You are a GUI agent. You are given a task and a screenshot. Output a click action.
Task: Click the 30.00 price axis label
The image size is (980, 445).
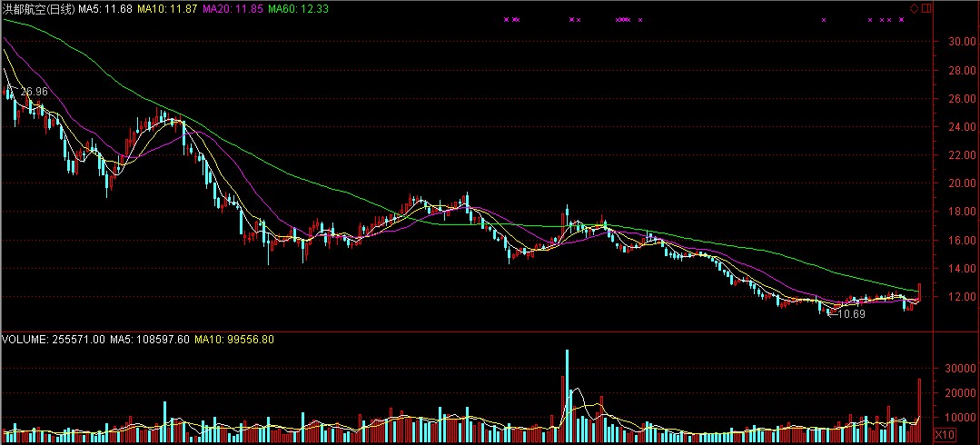(961, 42)
